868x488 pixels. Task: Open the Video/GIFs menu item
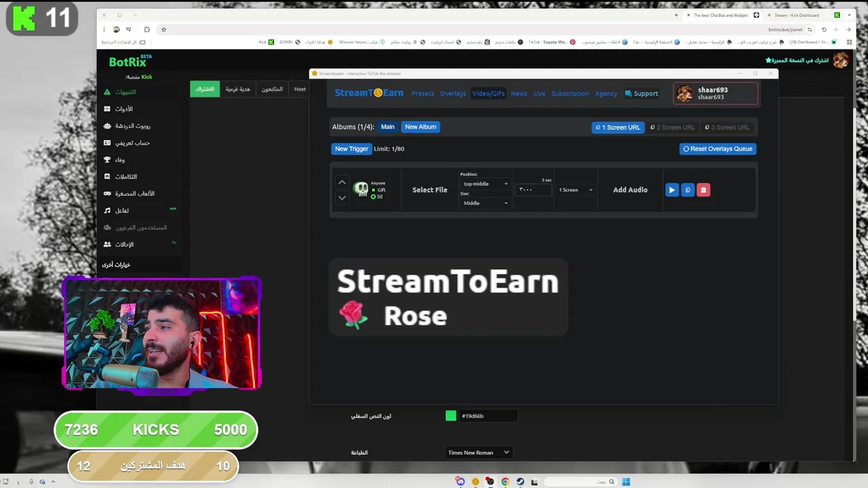click(488, 94)
